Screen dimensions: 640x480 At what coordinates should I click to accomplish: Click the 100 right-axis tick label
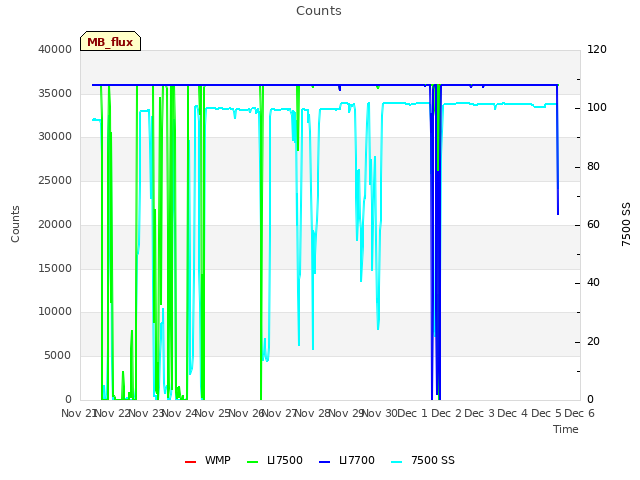(x=597, y=108)
